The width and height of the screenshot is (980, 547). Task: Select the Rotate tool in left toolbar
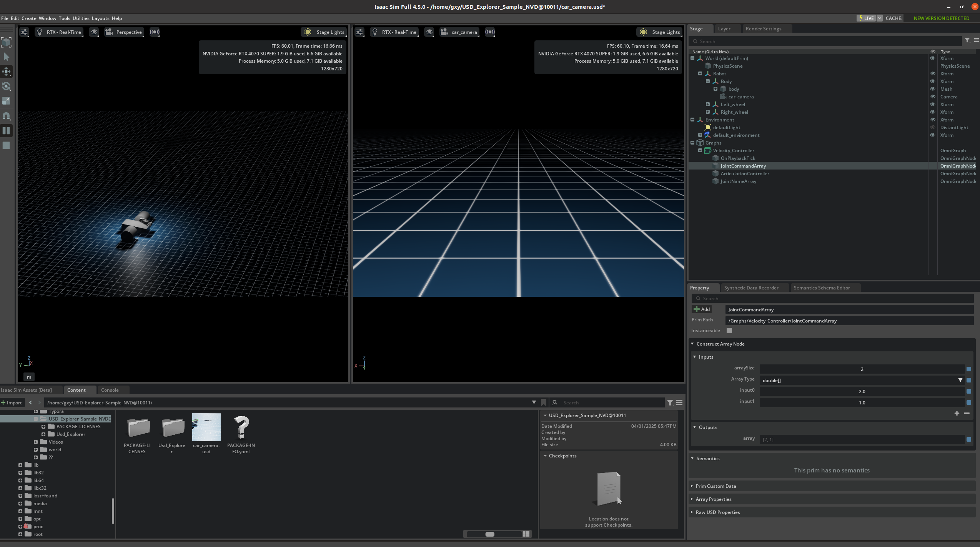click(6, 86)
